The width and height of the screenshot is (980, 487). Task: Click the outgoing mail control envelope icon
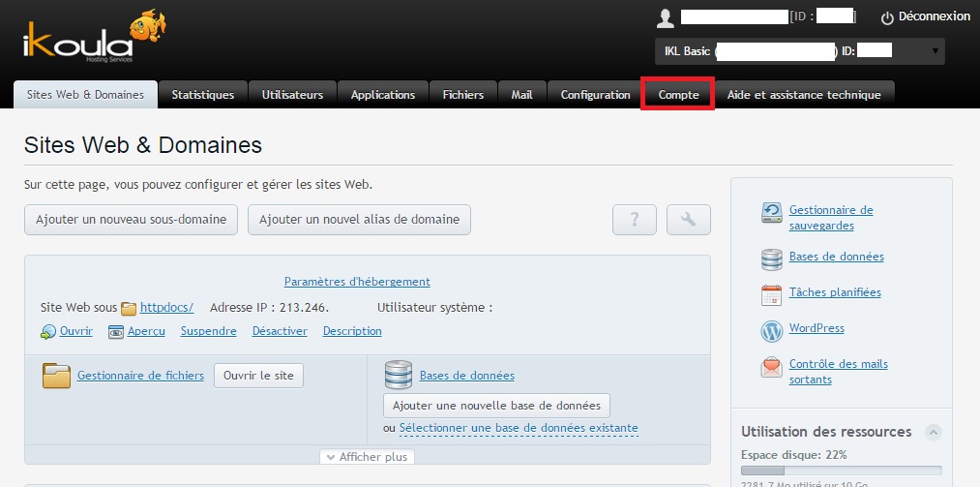(x=771, y=368)
